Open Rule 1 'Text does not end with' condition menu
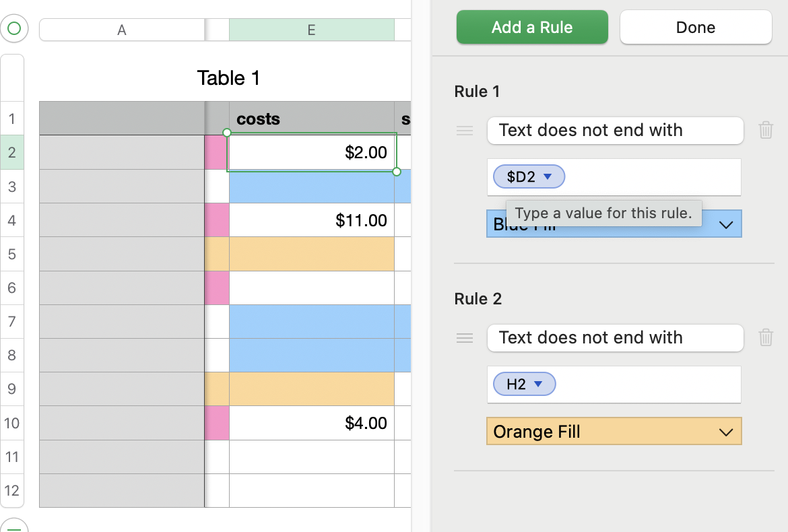 coord(614,131)
